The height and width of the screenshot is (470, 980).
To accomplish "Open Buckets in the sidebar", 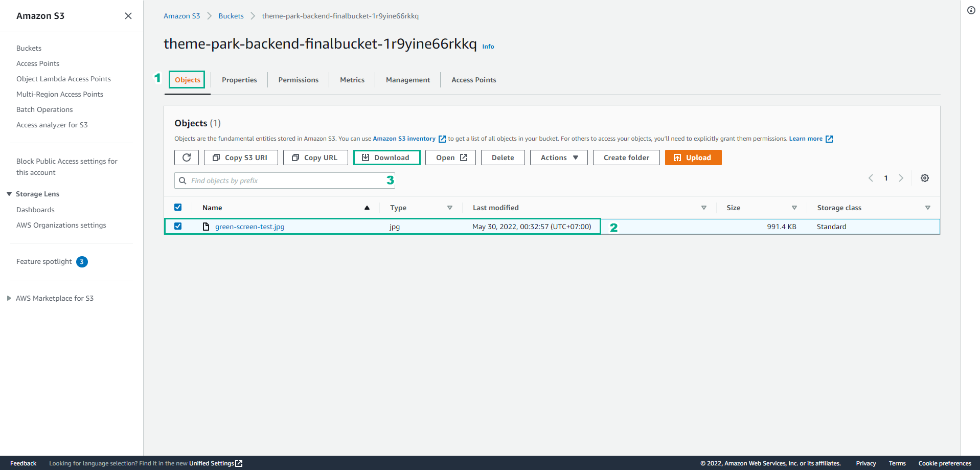I will [29, 48].
